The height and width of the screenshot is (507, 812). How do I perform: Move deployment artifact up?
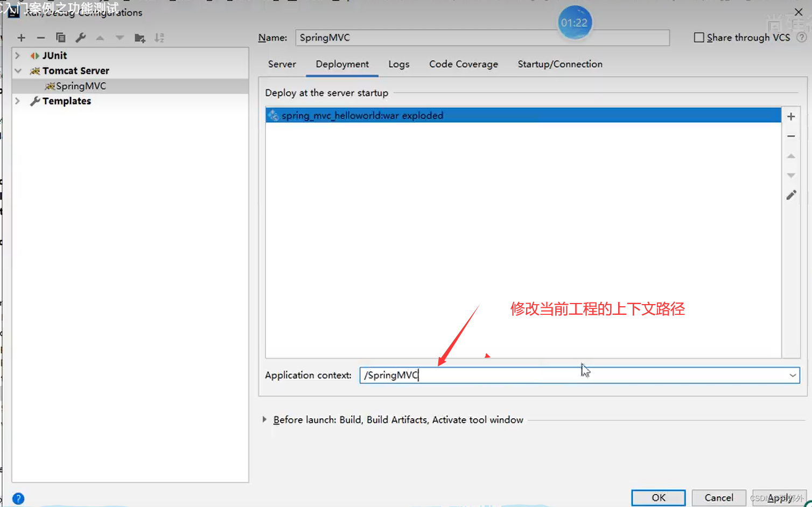coord(791,156)
